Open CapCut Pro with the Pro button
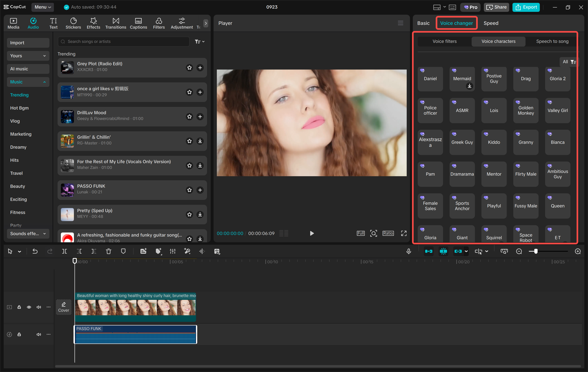The width and height of the screenshot is (588, 372). [470, 7]
